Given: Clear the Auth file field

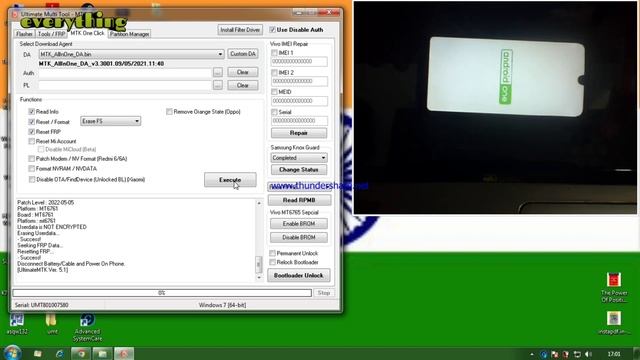Looking at the screenshot, I should (243, 72).
